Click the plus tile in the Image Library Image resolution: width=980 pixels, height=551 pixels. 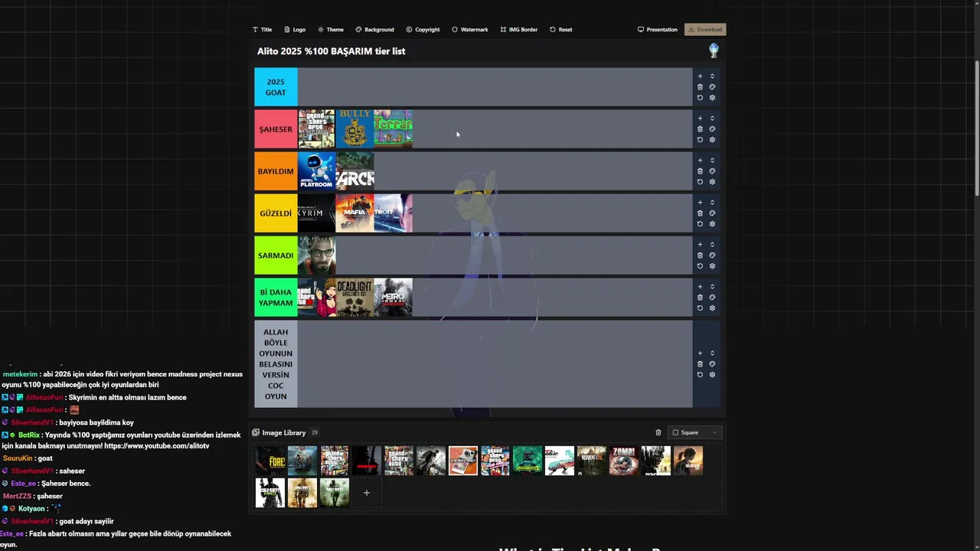[367, 493]
